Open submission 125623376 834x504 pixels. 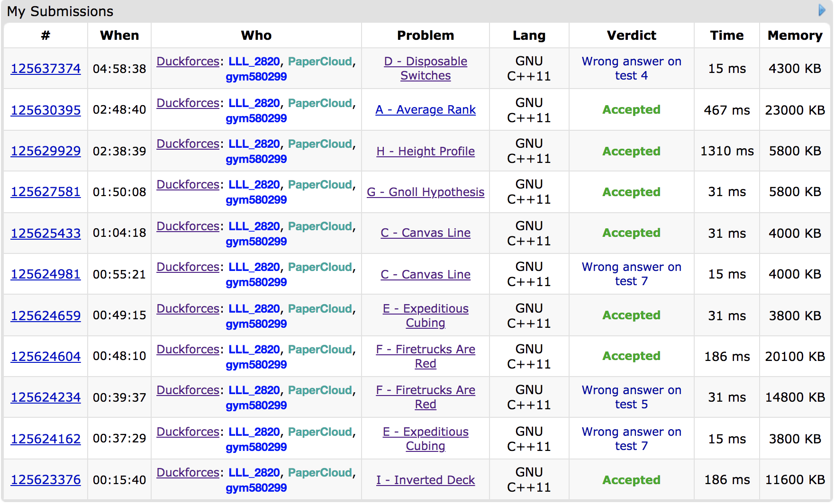point(45,480)
